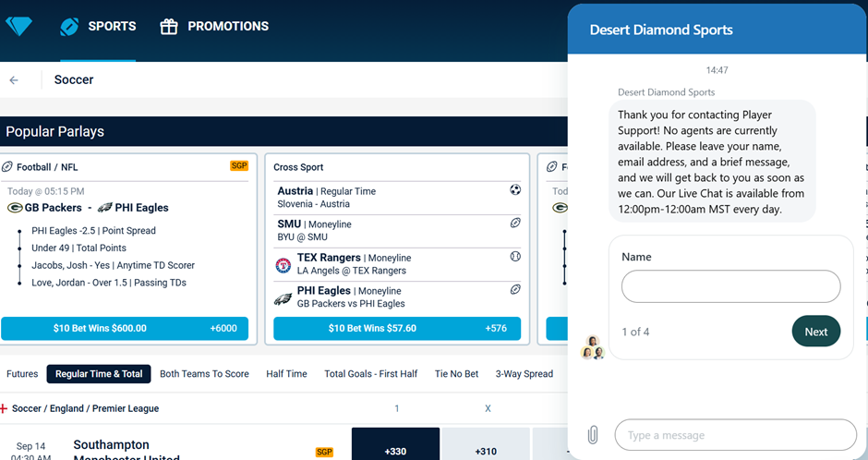Open the Total Goals - First Half tab

click(x=371, y=374)
